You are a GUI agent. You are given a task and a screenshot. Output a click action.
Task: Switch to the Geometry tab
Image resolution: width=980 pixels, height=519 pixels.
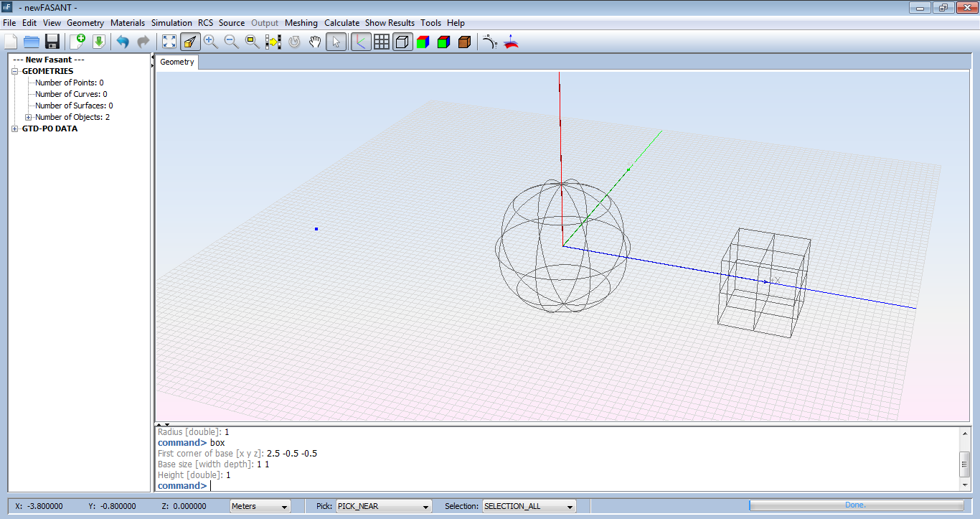[176, 62]
